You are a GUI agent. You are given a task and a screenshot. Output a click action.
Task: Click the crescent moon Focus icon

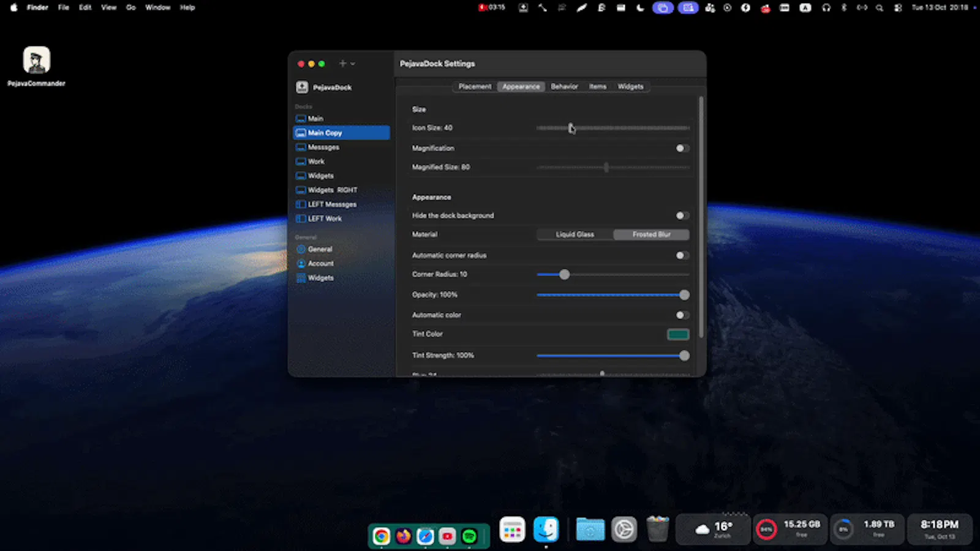click(640, 7)
